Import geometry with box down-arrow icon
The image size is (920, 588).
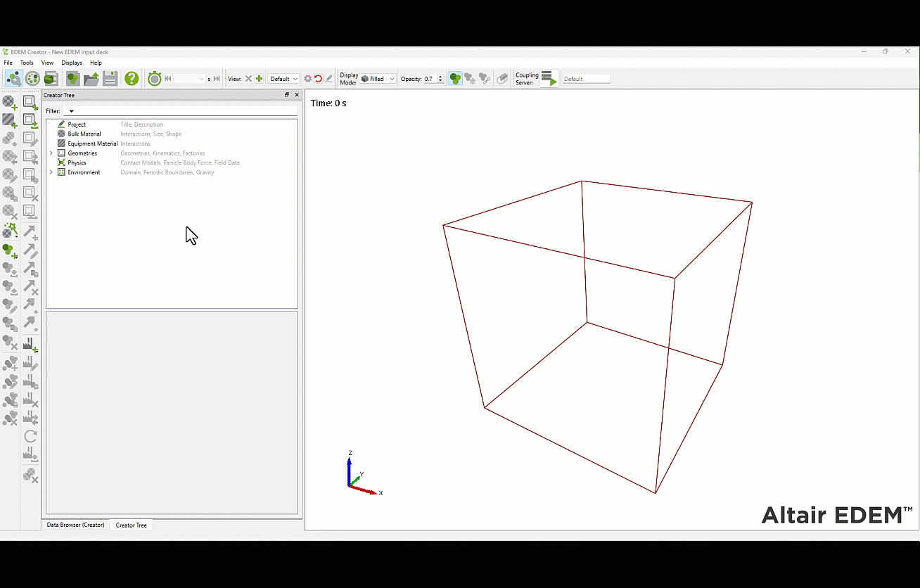point(30,121)
